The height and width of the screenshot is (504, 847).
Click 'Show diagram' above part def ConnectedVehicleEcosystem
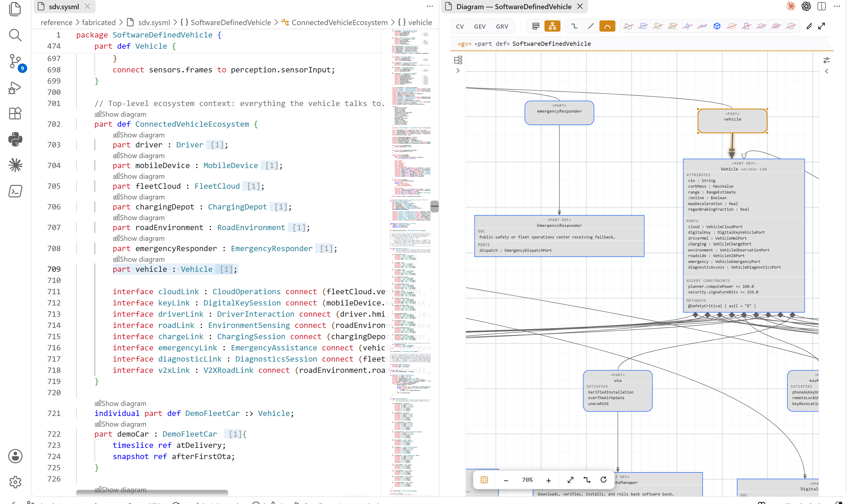click(x=121, y=114)
